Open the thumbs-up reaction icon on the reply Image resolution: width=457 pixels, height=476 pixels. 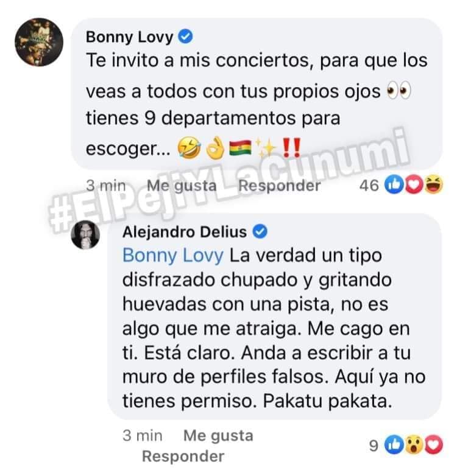(394, 445)
